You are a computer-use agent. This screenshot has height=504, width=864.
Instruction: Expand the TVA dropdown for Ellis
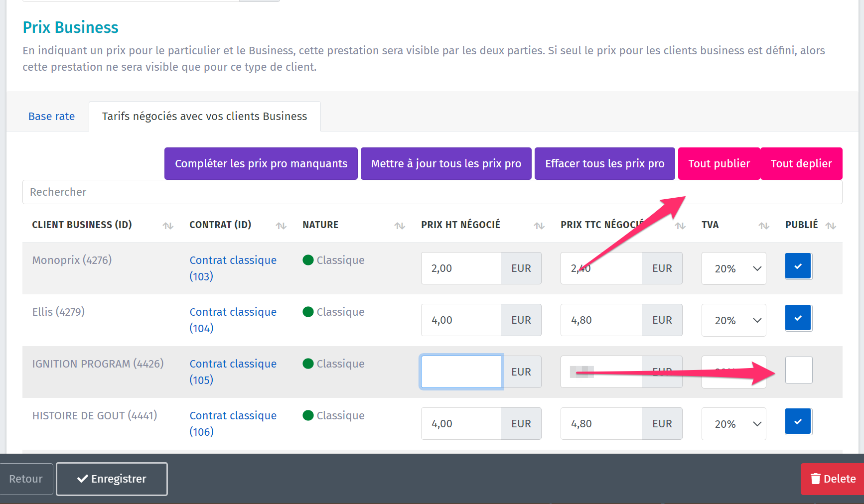pos(733,320)
